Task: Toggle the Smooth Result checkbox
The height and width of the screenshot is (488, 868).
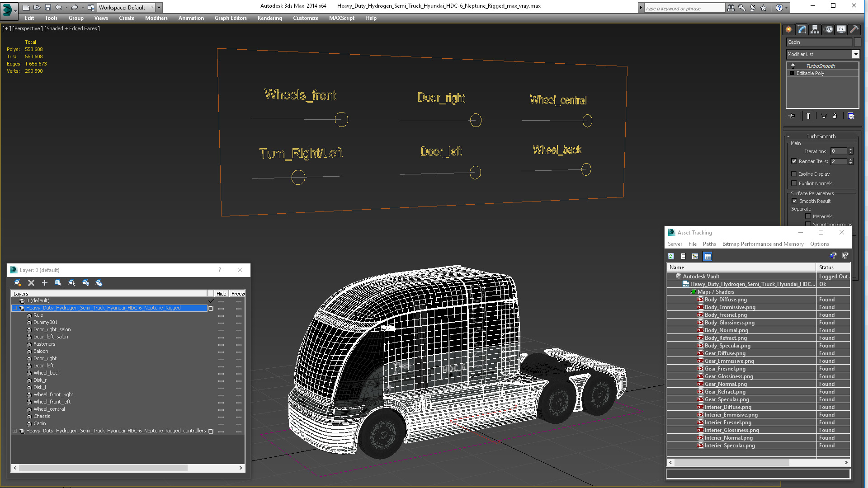Action: (794, 201)
